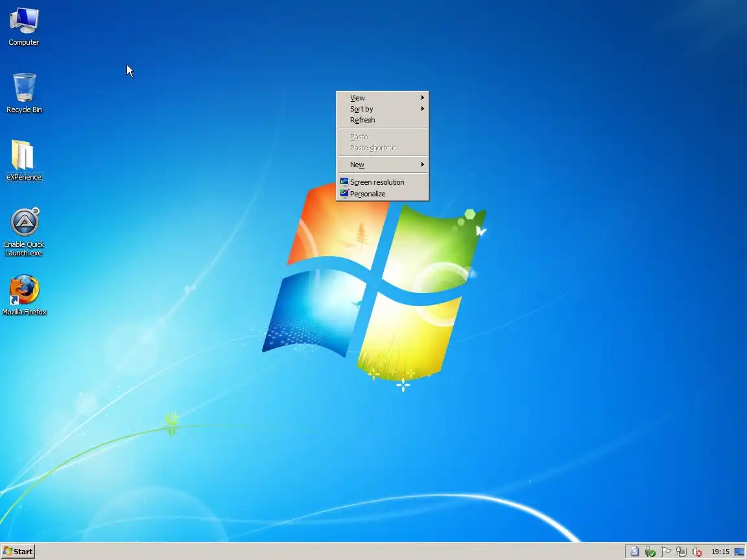Expand the Sort by submenu
Image resolution: width=747 pixels, height=560 pixels.
pyautogui.click(x=383, y=109)
